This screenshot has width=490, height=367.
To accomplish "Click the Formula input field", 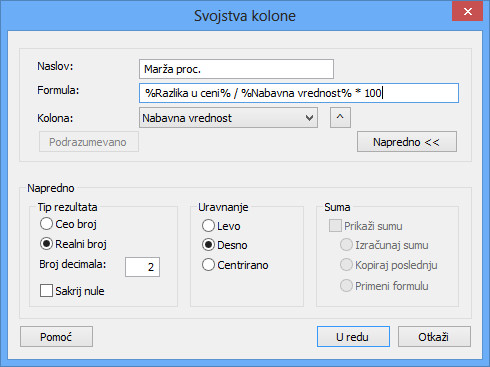I will coord(299,93).
